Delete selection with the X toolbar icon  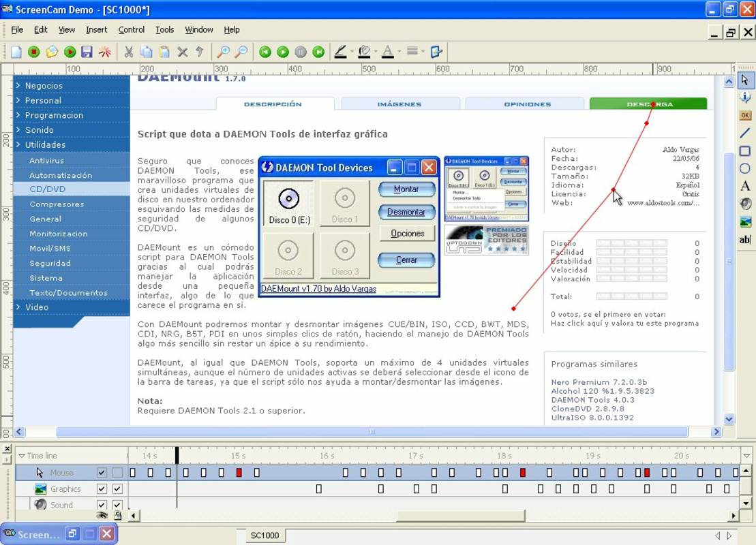click(182, 52)
